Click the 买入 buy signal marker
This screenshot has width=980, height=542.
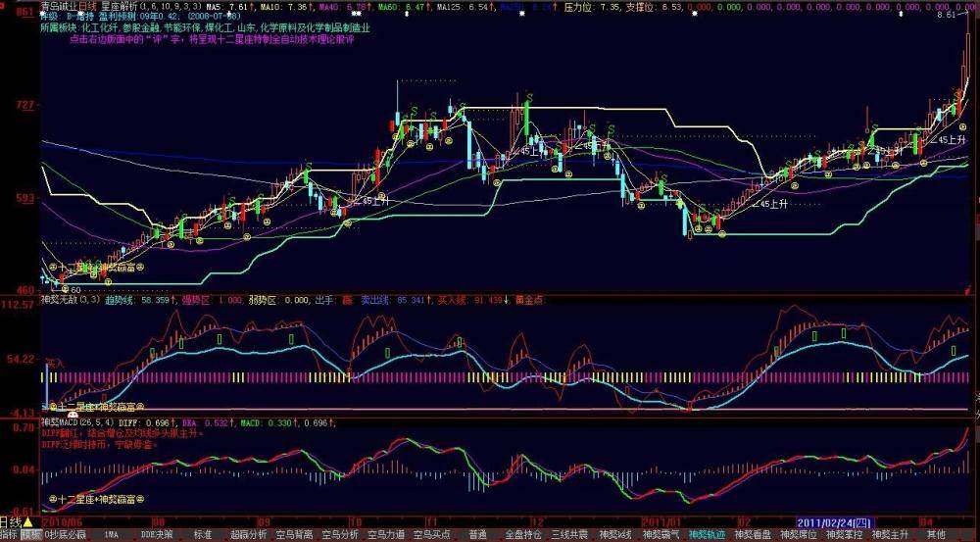tap(55, 362)
